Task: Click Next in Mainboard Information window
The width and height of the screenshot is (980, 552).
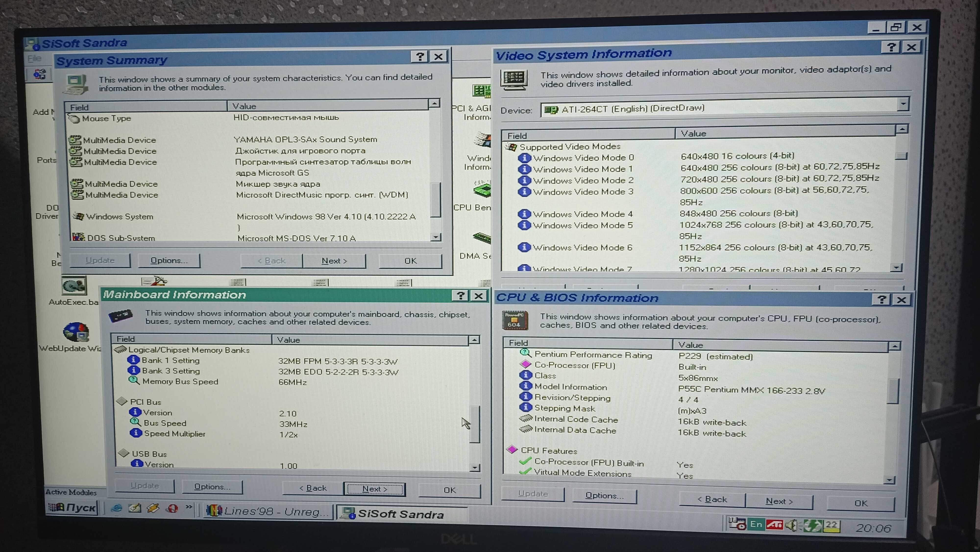Action: pyautogui.click(x=375, y=489)
